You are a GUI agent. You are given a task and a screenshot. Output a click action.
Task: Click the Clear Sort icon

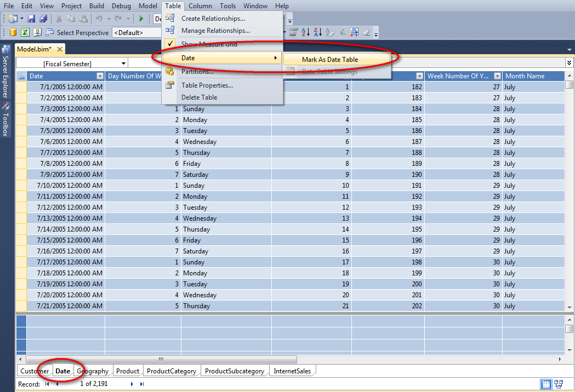(x=329, y=32)
